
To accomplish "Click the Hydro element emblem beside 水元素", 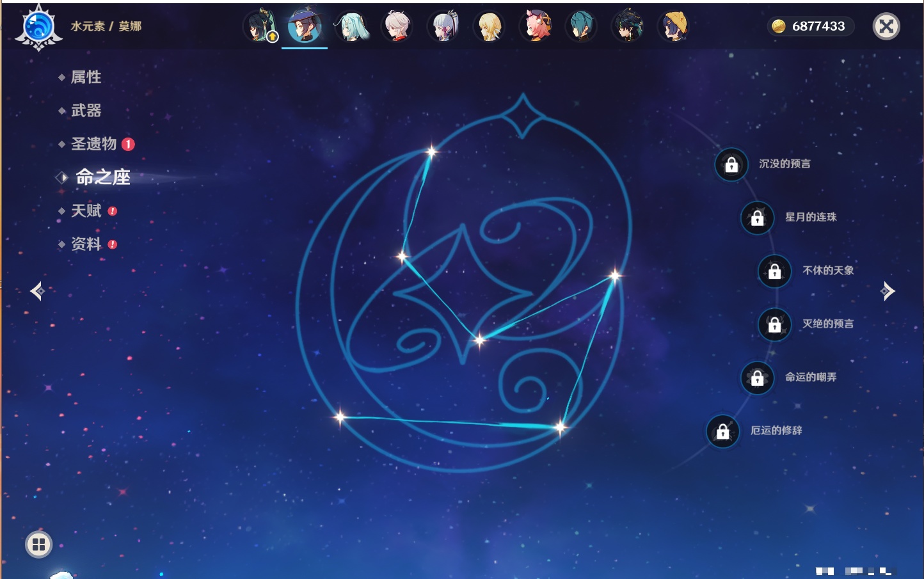I will tap(38, 28).
